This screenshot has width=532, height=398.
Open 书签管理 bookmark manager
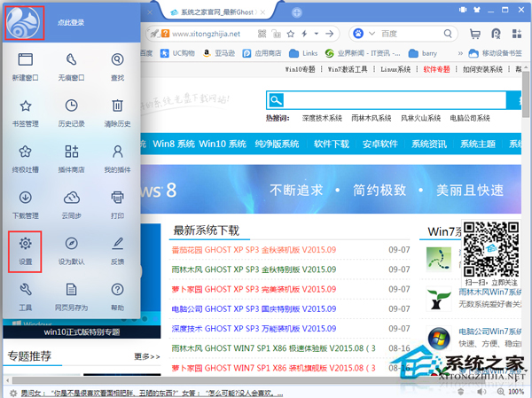(x=26, y=113)
